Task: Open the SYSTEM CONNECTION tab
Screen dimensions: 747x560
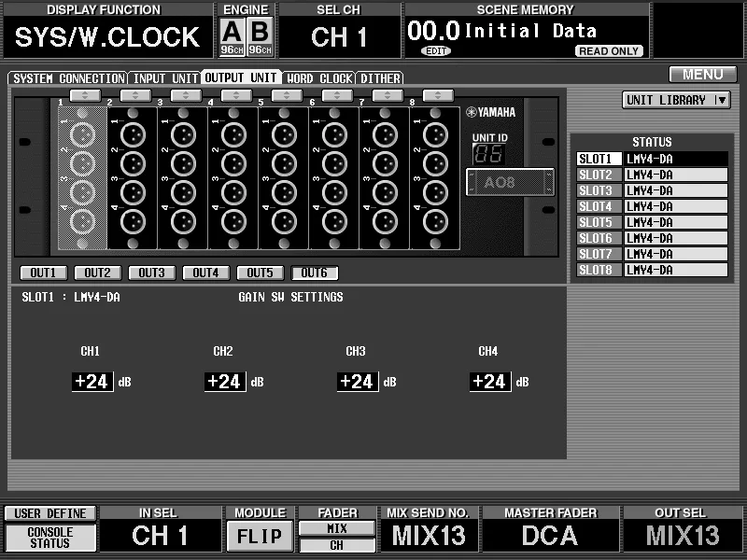Action: pyautogui.click(x=68, y=77)
